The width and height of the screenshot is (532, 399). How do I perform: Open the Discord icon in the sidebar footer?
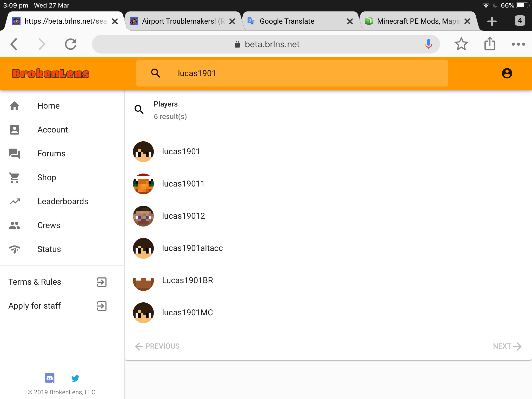click(50, 378)
